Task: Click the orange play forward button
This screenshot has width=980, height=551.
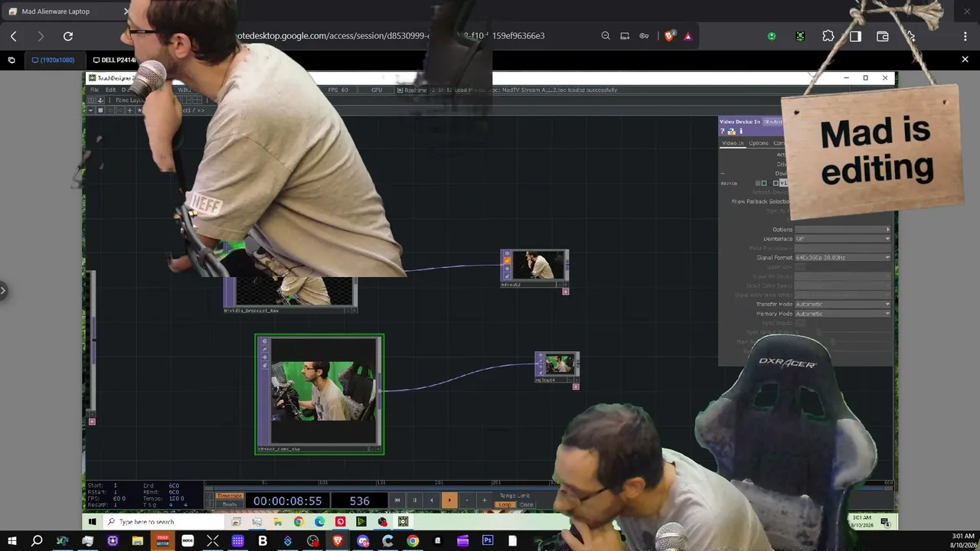Action: click(449, 500)
